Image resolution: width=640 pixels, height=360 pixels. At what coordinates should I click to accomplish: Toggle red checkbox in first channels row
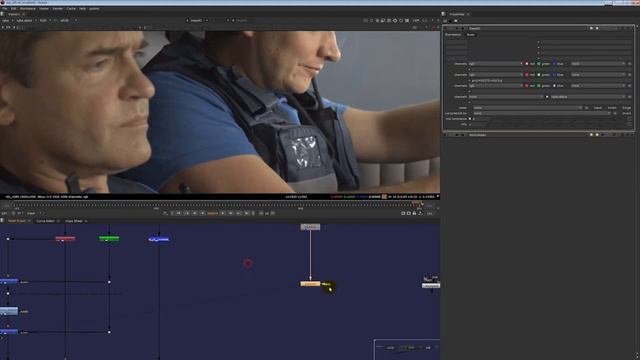coord(527,64)
